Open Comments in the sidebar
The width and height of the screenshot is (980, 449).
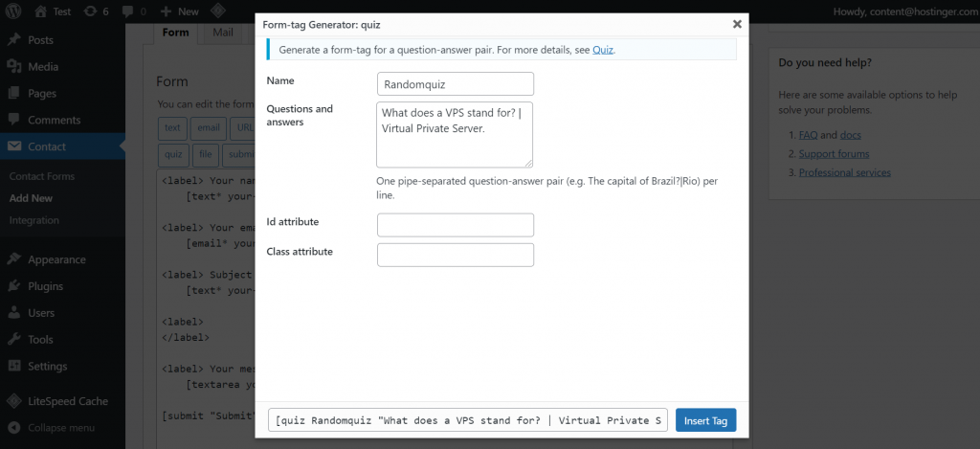(62, 120)
